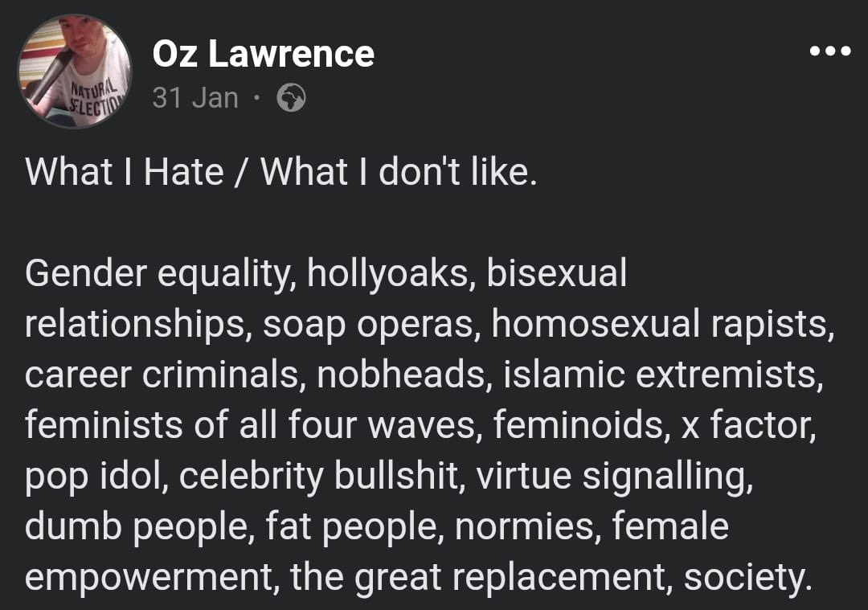Click the words "Gender equality" in the post
This screenshot has width=868, height=610.
click(x=158, y=273)
